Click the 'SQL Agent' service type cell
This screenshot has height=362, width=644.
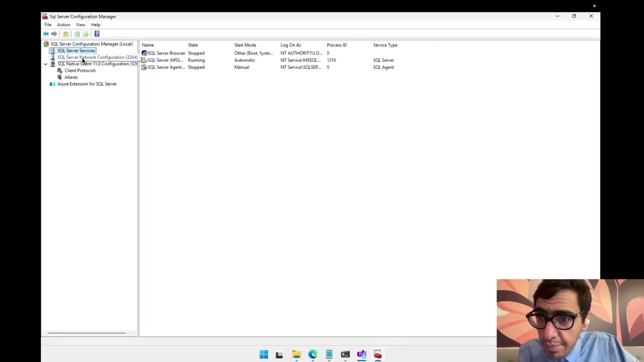click(x=383, y=67)
